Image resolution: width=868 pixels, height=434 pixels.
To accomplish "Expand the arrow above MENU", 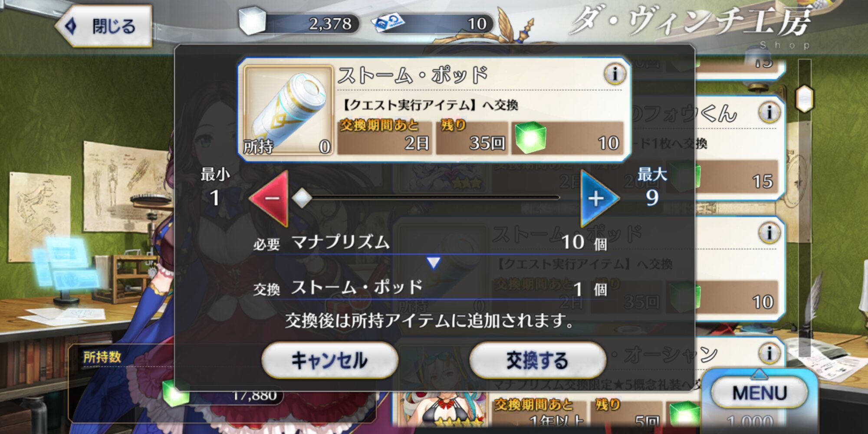I will 759,373.
